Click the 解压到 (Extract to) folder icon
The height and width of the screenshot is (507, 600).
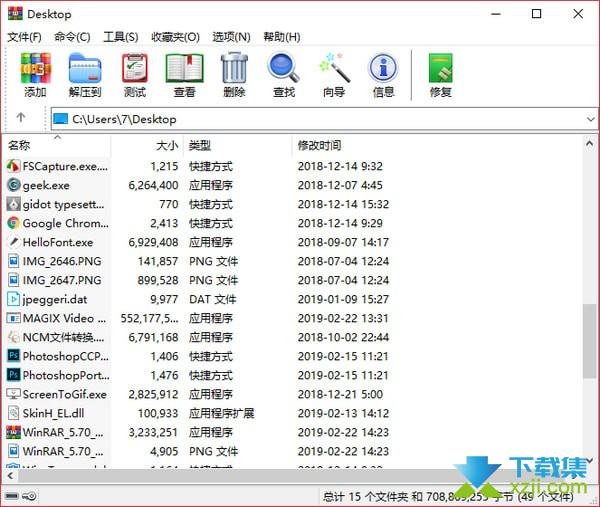[85, 68]
